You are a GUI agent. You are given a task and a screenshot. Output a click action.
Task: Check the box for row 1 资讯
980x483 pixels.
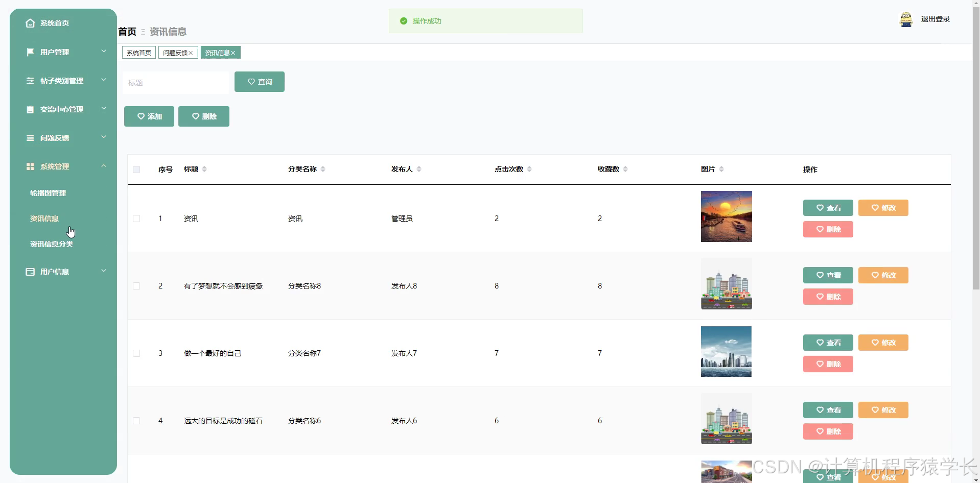pos(136,219)
